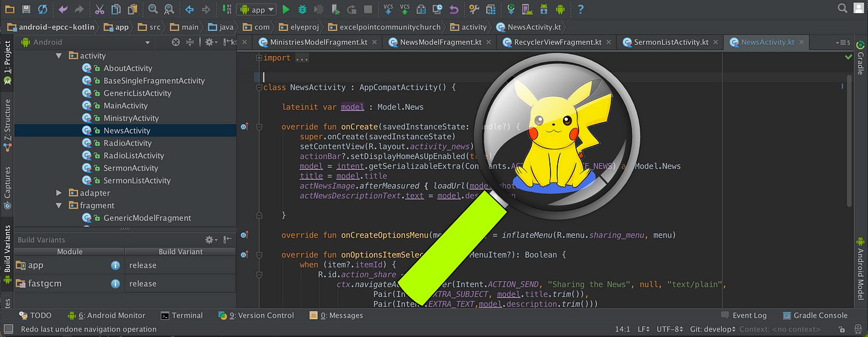Click the Attach debugger to process icon
The height and width of the screenshot is (337, 868).
click(x=335, y=9)
